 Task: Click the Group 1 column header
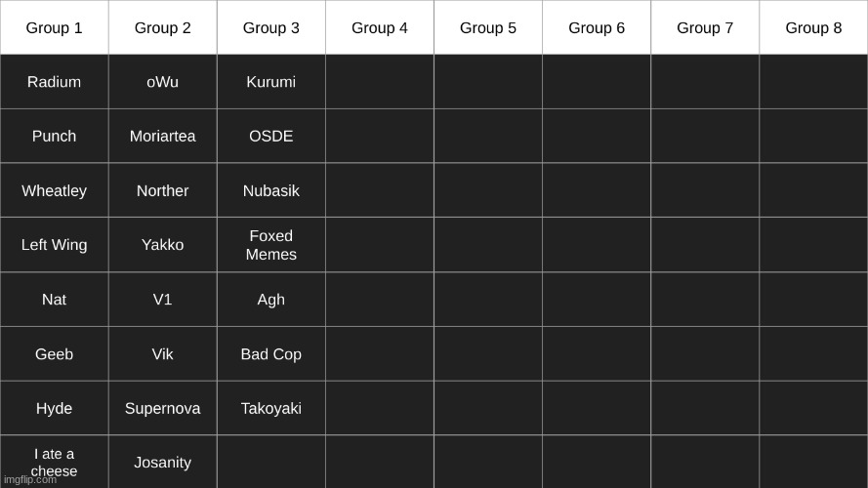54,27
